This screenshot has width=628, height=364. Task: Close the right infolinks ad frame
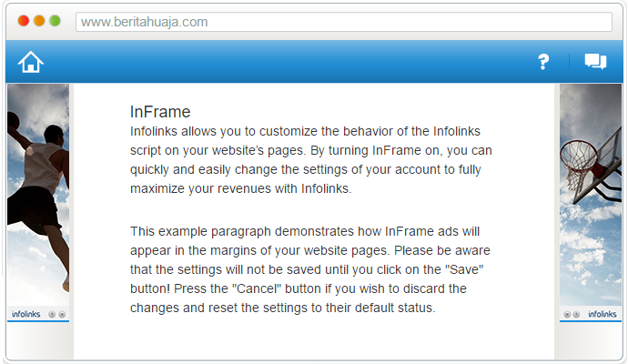(566, 315)
